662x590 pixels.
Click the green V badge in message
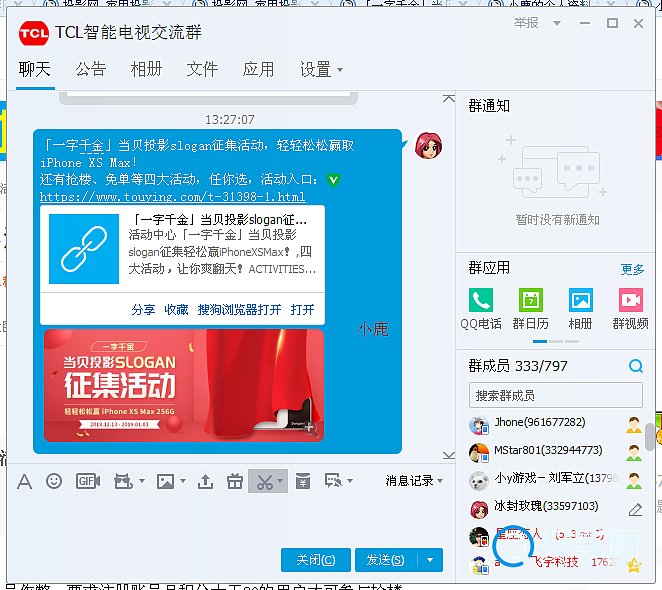coord(334,180)
